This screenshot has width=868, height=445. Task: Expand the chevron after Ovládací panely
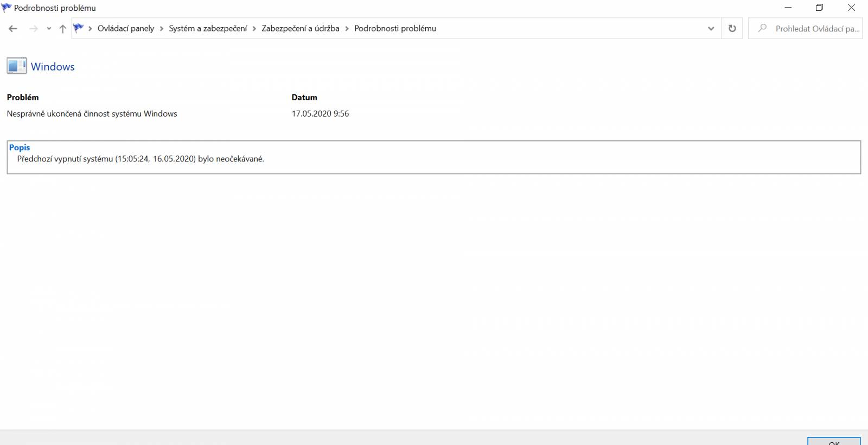point(162,29)
